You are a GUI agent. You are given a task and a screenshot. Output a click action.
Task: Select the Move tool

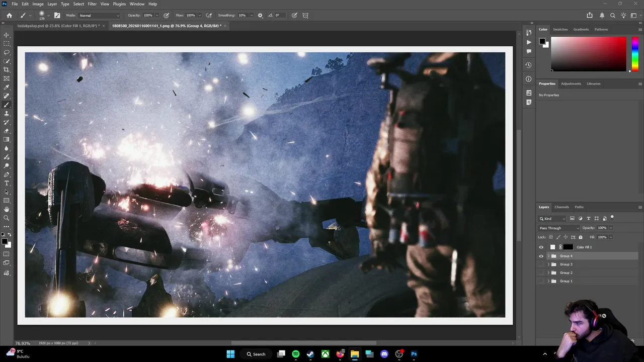7,35
